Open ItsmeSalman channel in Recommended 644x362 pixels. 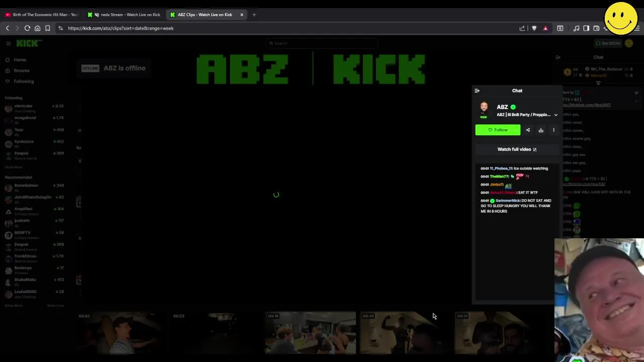34,188
